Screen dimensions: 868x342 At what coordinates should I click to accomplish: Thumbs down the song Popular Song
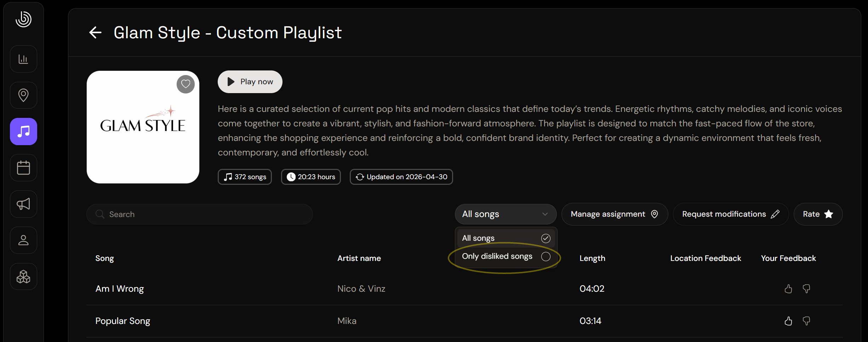806,321
